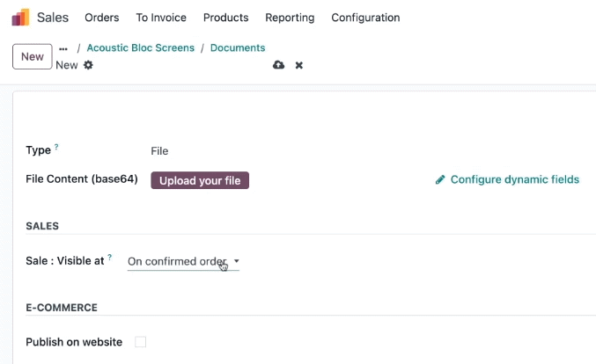Go to Acoustic Bloc Screens breadcrumb
Image resolution: width=596 pixels, height=364 pixels.
click(x=141, y=47)
